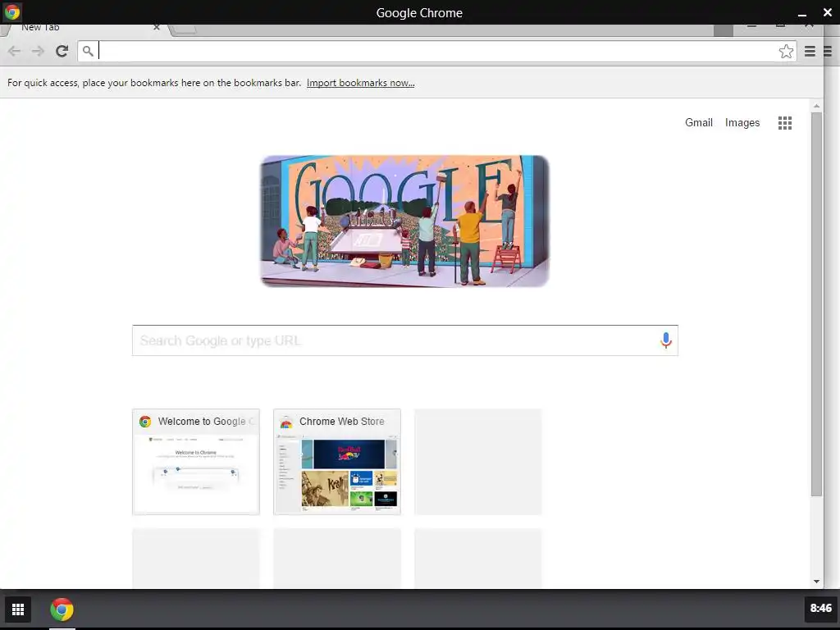This screenshot has height=630, width=840.
Task: Click the magnifier icon in address bar
Action: pos(88,51)
